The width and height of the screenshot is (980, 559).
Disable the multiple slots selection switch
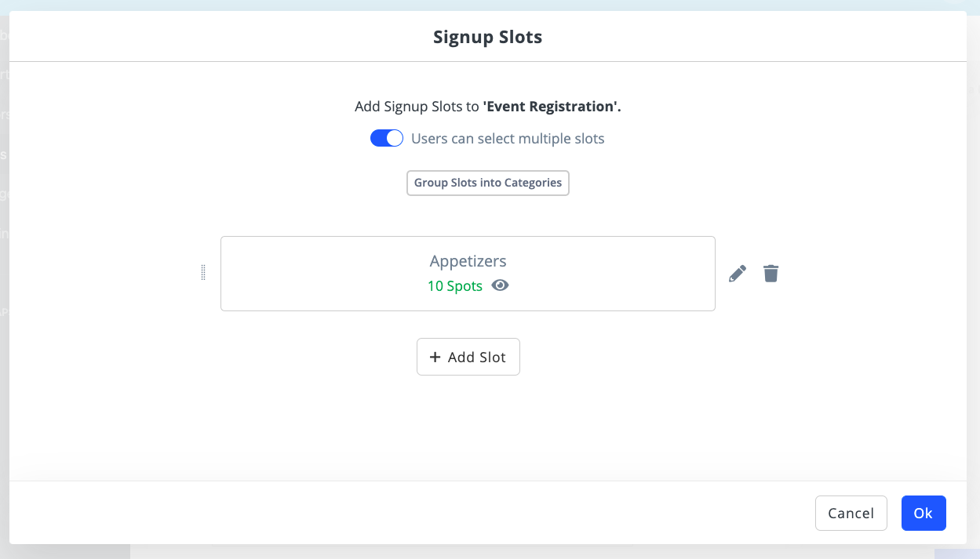tap(387, 139)
